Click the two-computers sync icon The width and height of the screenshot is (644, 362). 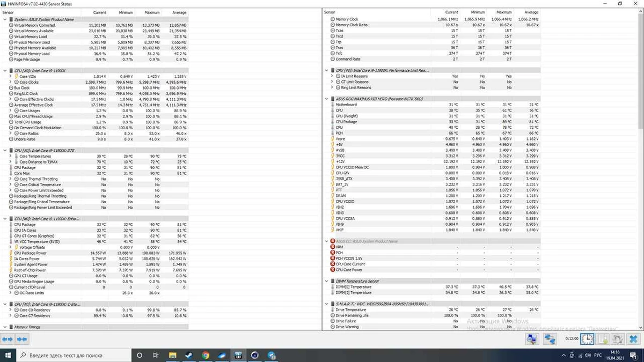(550, 339)
